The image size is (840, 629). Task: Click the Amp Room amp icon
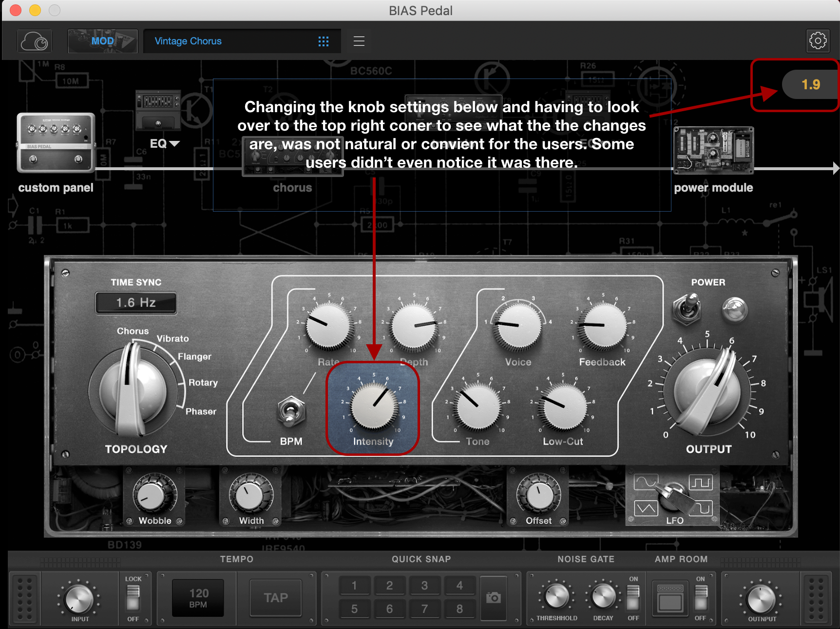point(670,598)
